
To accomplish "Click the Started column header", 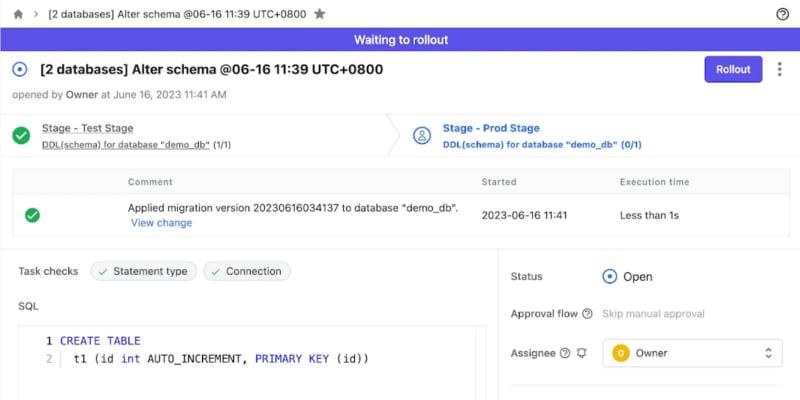I will 499,182.
